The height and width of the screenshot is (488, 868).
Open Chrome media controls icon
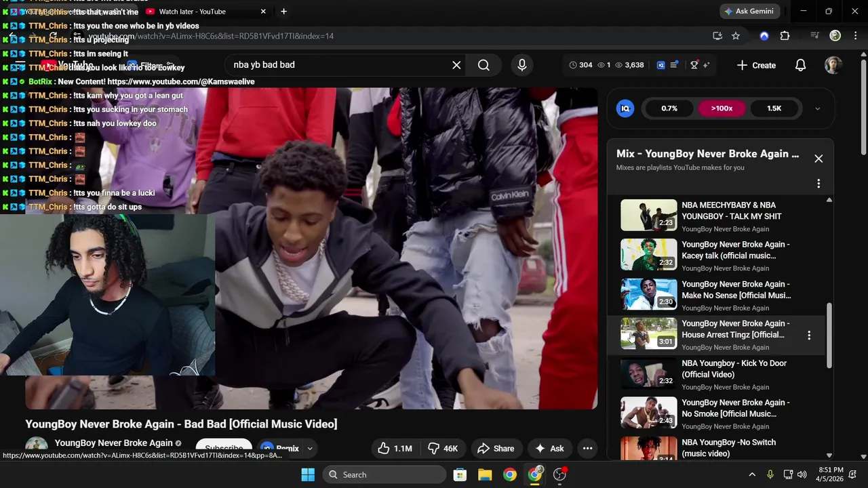coord(815,36)
